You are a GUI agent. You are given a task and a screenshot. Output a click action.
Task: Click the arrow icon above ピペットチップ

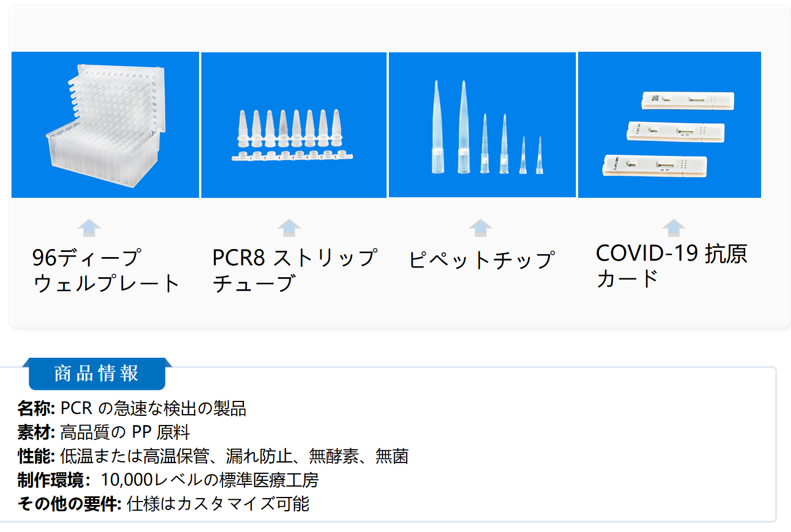point(480,228)
